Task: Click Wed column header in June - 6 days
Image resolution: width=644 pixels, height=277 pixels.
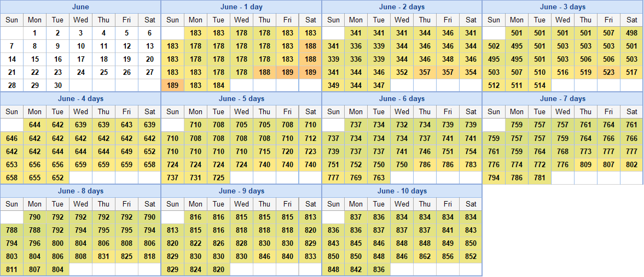Action: [x=402, y=112]
